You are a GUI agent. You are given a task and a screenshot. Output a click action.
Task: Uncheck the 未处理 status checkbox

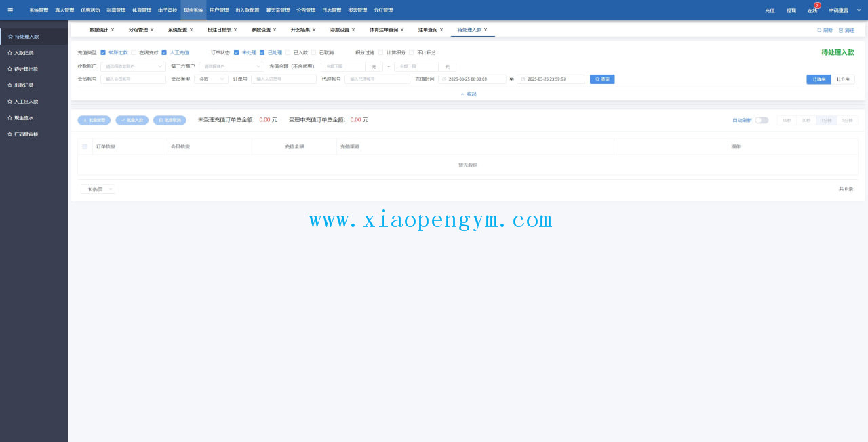(236, 52)
